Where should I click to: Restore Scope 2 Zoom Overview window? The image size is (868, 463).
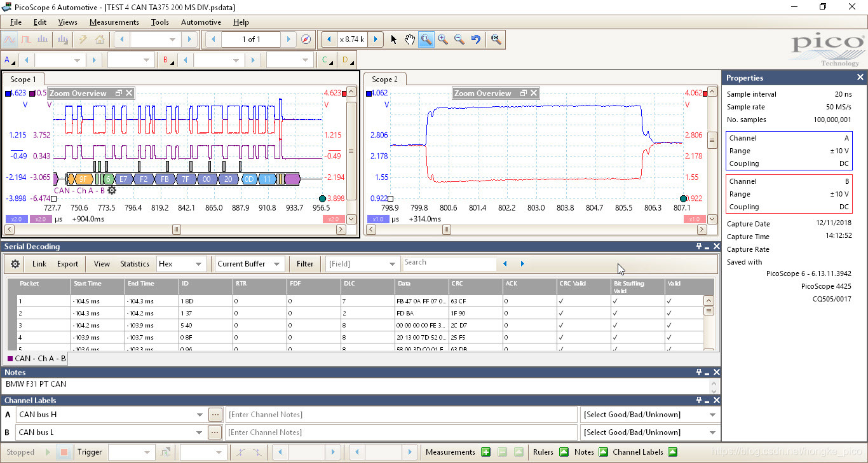[524, 93]
